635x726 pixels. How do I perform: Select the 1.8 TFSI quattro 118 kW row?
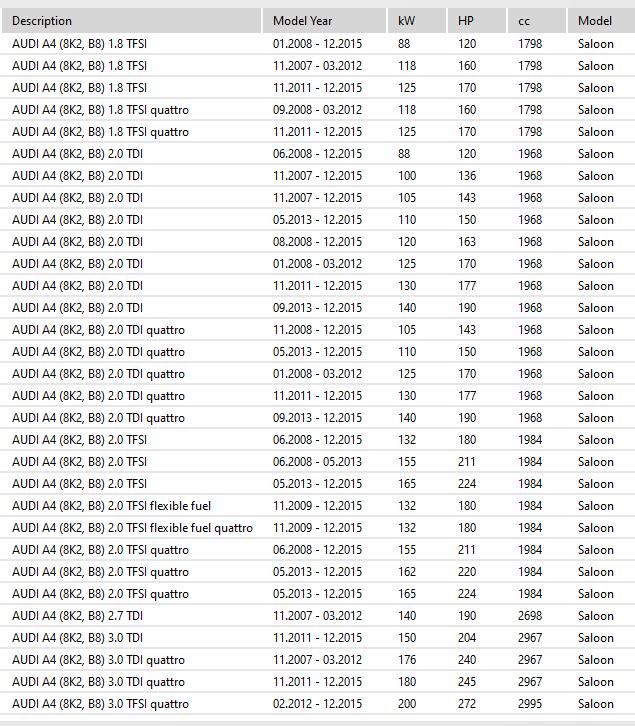[317, 110]
